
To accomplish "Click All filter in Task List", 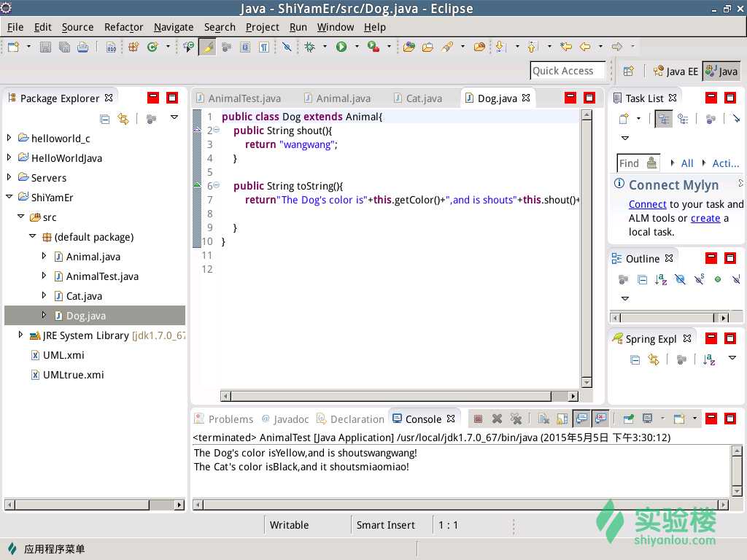I will click(687, 163).
